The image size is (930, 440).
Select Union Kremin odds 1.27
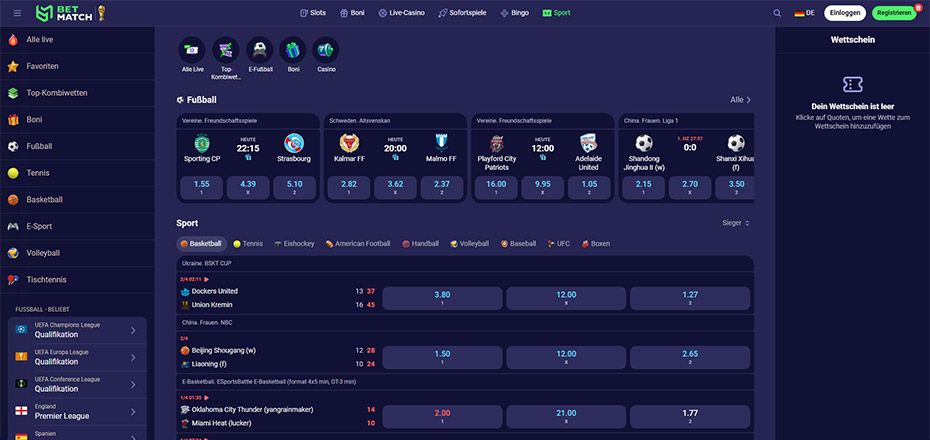pos(690,298)
